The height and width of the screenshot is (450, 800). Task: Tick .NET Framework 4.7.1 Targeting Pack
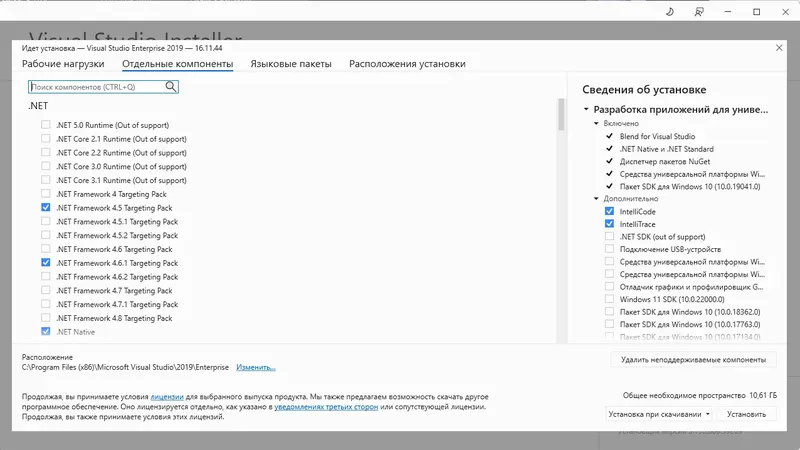point(46,304)
